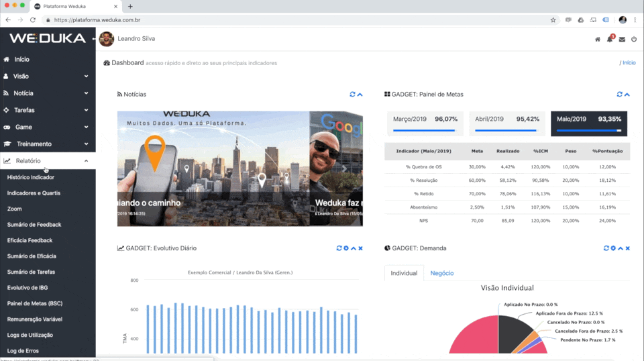Open Indicadores e Quartis report
Image resolution: width=644 pixels, height=361 pixels.
click(x=34, y=193)
